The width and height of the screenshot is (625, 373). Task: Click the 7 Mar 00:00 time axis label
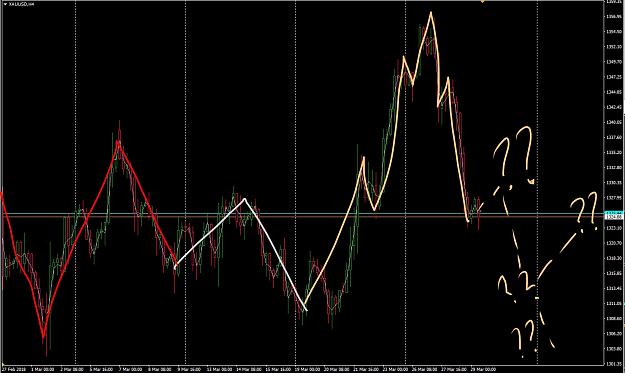tap(131, 370)
